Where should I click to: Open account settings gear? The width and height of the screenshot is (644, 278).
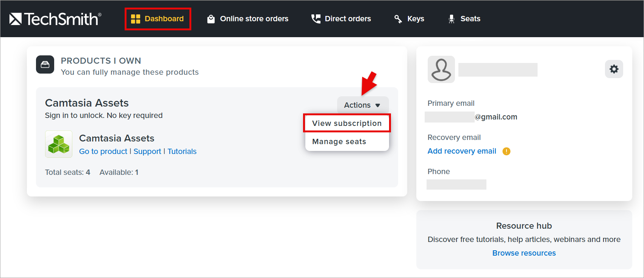point(614,69)
